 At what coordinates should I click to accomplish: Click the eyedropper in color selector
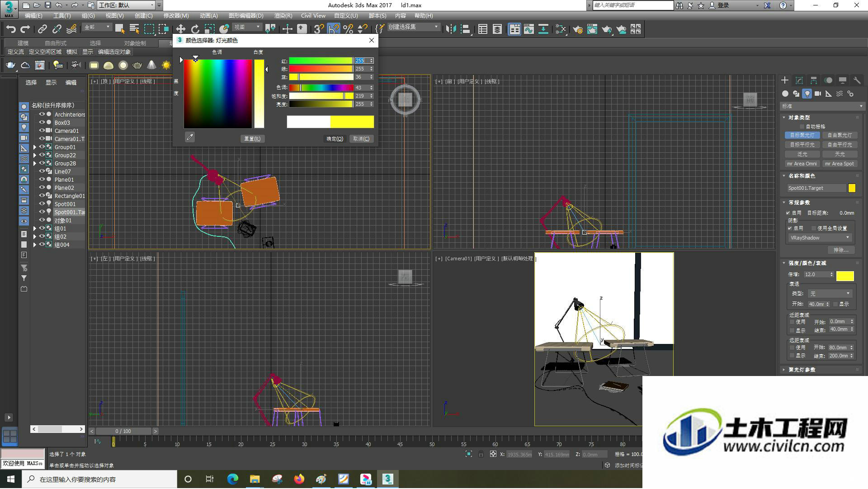(190, 137)
